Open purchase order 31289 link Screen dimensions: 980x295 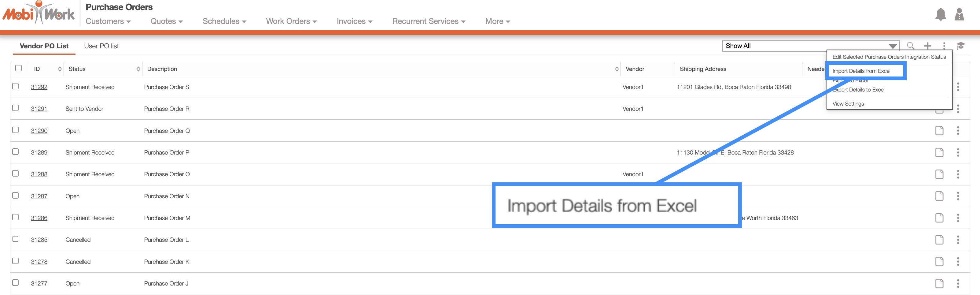39,153
